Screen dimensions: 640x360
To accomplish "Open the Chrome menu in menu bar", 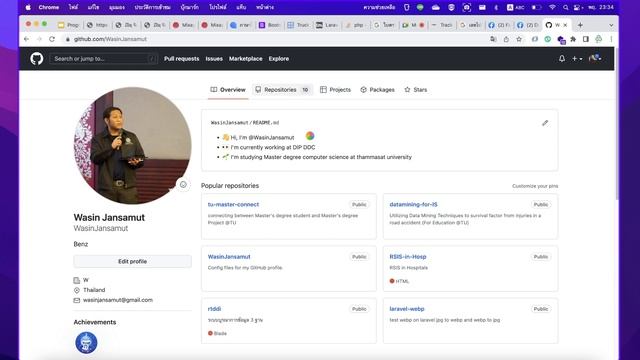I will tap(49, 7).
